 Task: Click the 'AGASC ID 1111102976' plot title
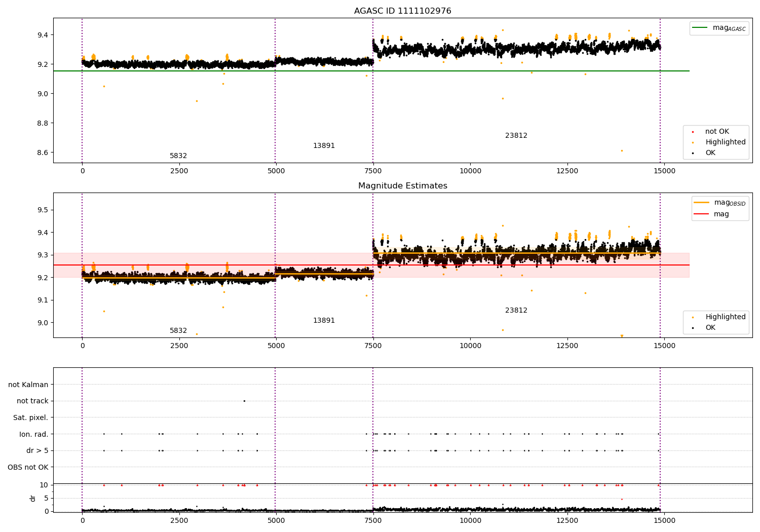(x=402, y=11)
